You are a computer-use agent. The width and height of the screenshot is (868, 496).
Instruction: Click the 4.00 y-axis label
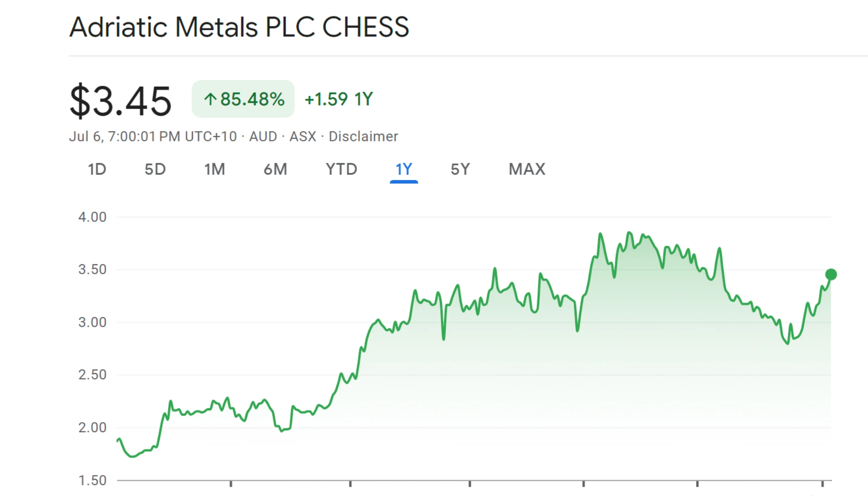(93, 216)
